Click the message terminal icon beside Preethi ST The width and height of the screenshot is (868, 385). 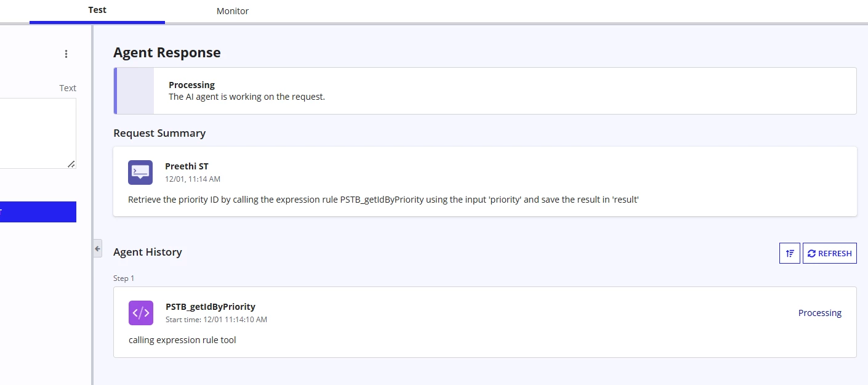(140, 172)
